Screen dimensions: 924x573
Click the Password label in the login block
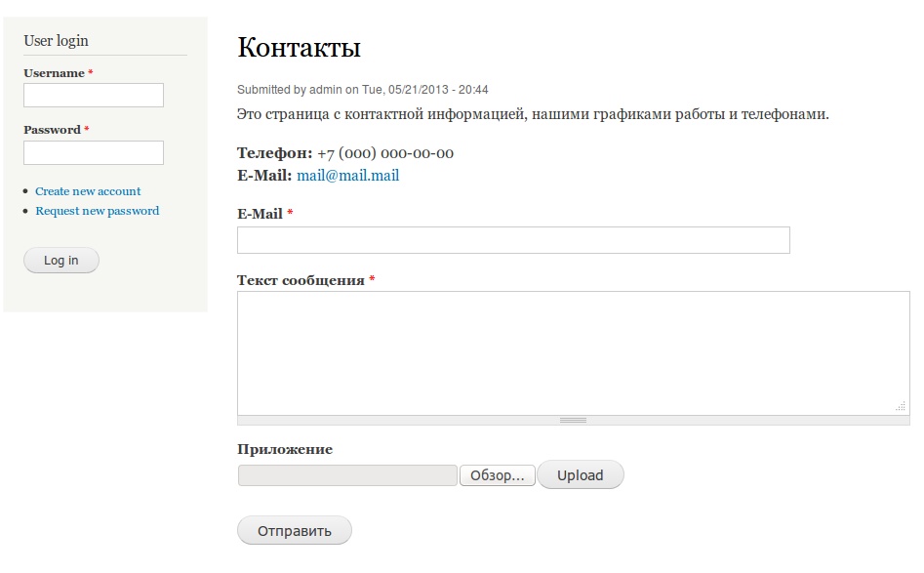coord(52,130)
